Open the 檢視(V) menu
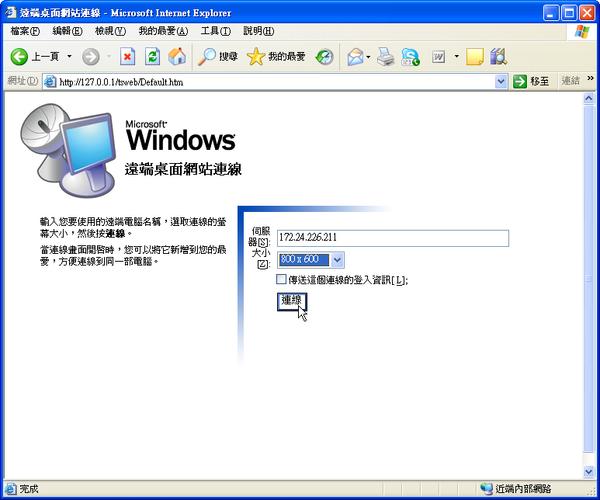The height and width of the screenshot is (500, 600). [x=110, y=31]
